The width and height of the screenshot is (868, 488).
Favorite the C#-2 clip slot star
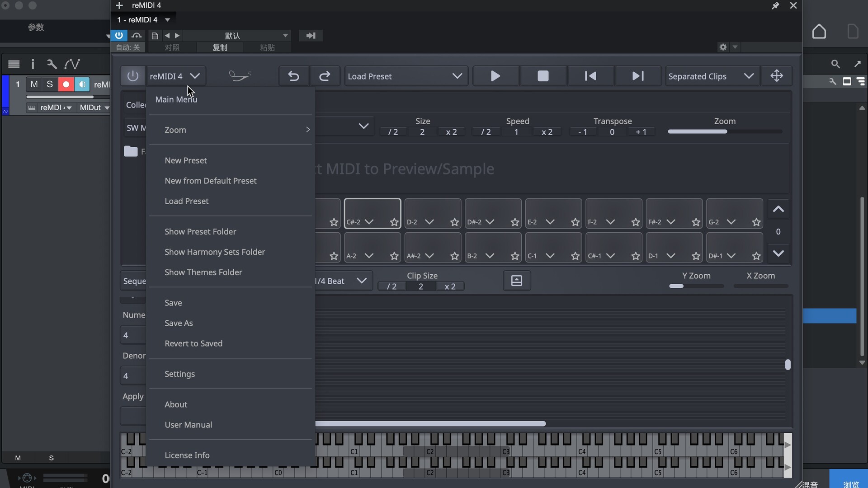tap(394, 222)
